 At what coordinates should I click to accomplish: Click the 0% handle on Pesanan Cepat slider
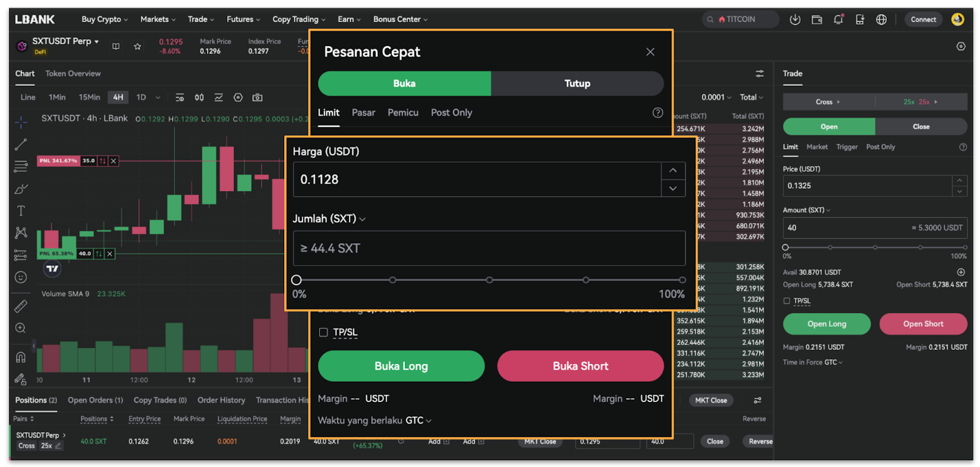[296, 280]
